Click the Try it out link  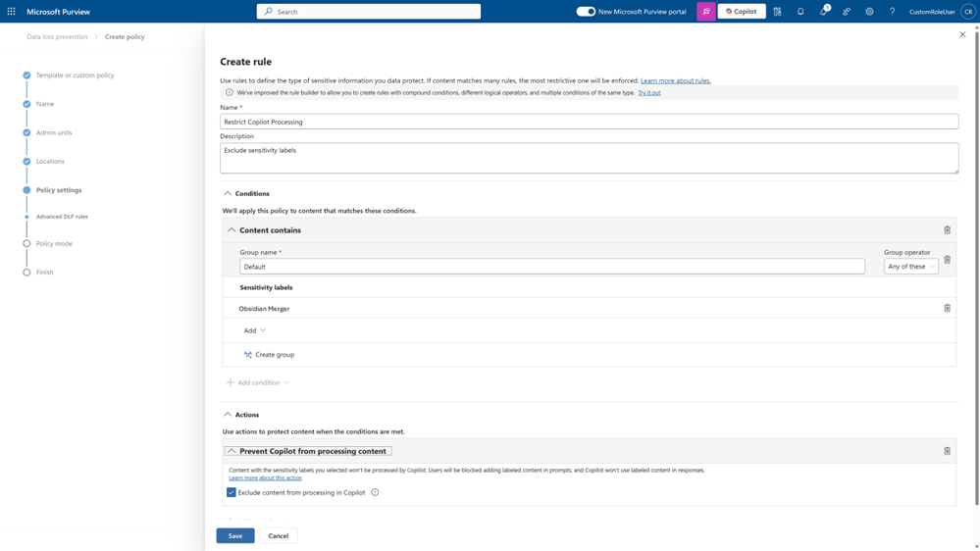point(648,92)
